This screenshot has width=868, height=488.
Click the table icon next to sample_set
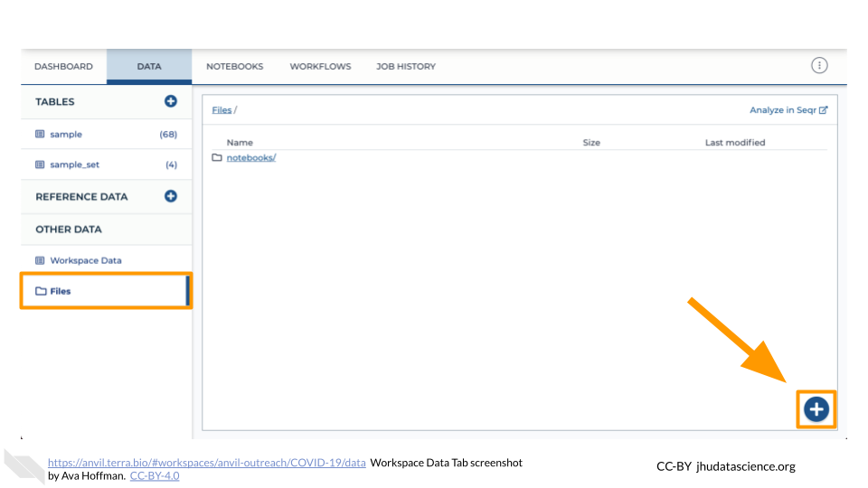(x=40, y=164)
